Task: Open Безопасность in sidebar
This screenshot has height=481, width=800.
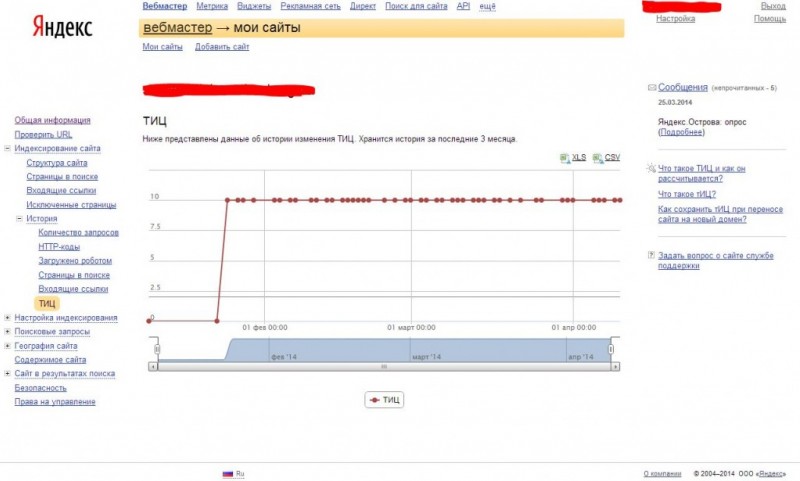Action: coord(40,388)
